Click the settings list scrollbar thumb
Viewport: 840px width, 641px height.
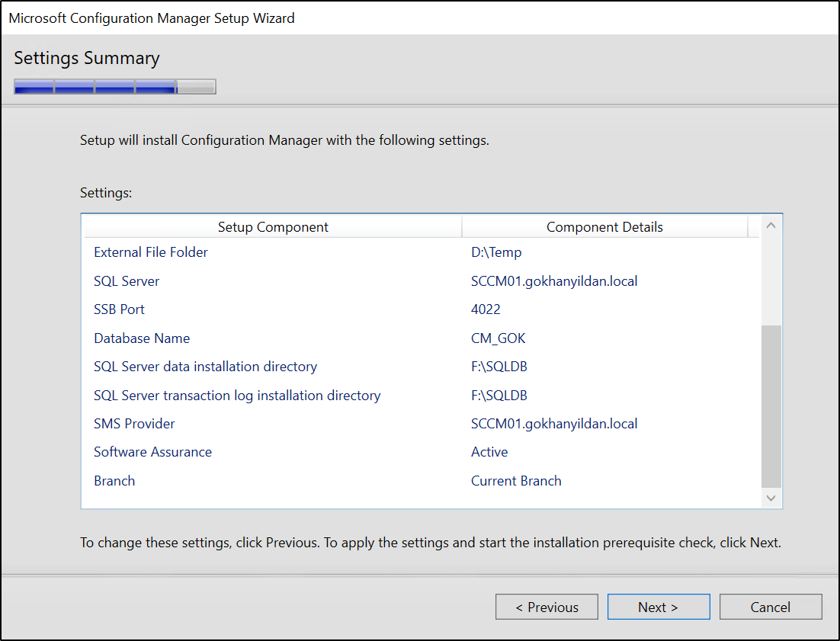[771, 407]
